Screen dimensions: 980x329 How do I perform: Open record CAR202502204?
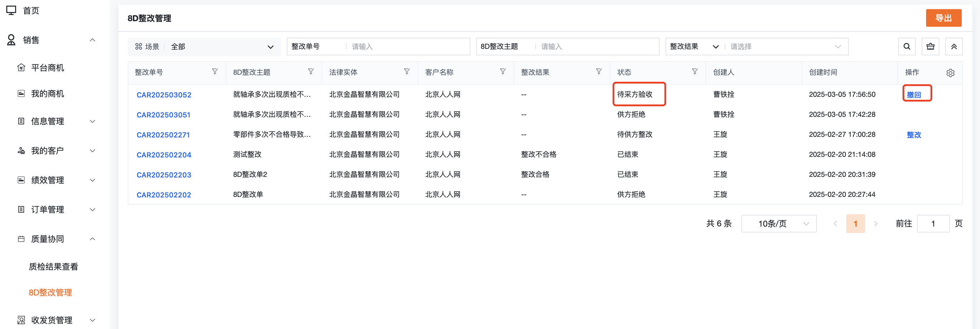pos(164,155)
